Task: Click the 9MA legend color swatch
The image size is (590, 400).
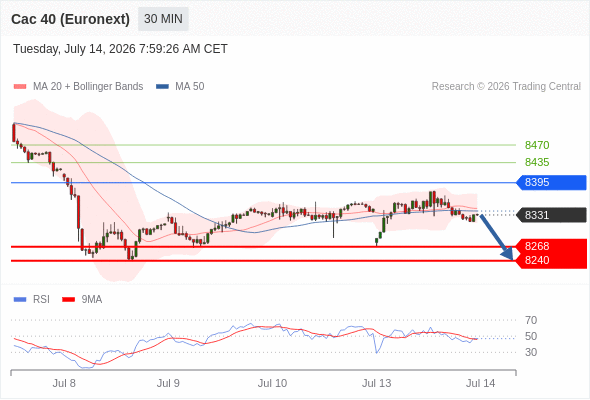Action: (68, 300)
